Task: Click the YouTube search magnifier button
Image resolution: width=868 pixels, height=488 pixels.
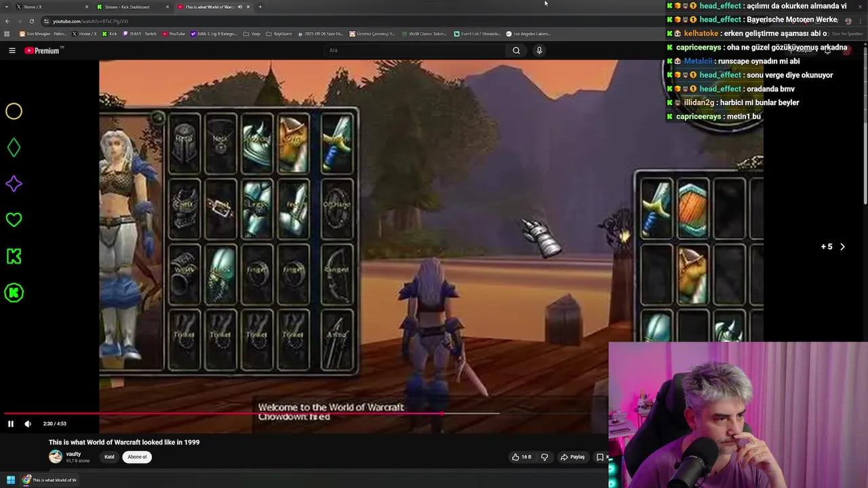Action: [516, 50]
